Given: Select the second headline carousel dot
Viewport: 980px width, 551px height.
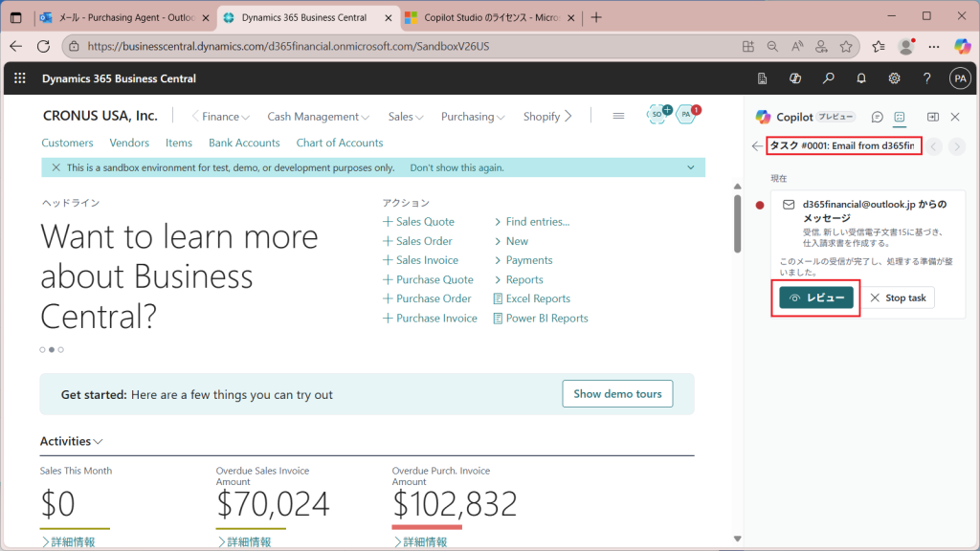Looking at the screenshot, I should tap(52, 350).
